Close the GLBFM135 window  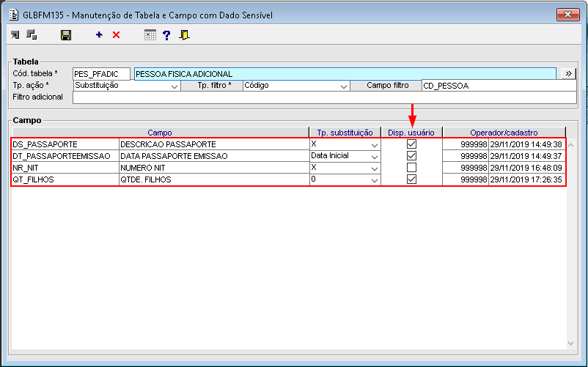[x=567, y=15]
